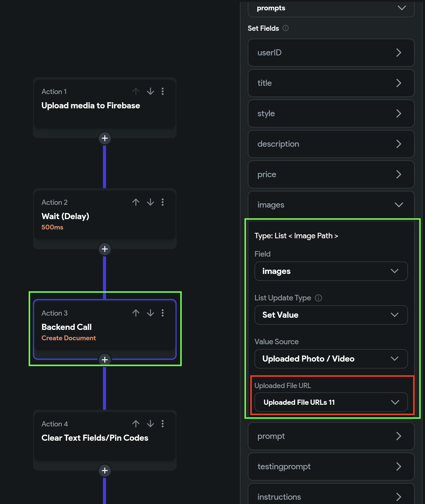The width and height of the screenshot is (425, 504).
Task: Click the plus button below Action 1
Action: tap(104, 138)
